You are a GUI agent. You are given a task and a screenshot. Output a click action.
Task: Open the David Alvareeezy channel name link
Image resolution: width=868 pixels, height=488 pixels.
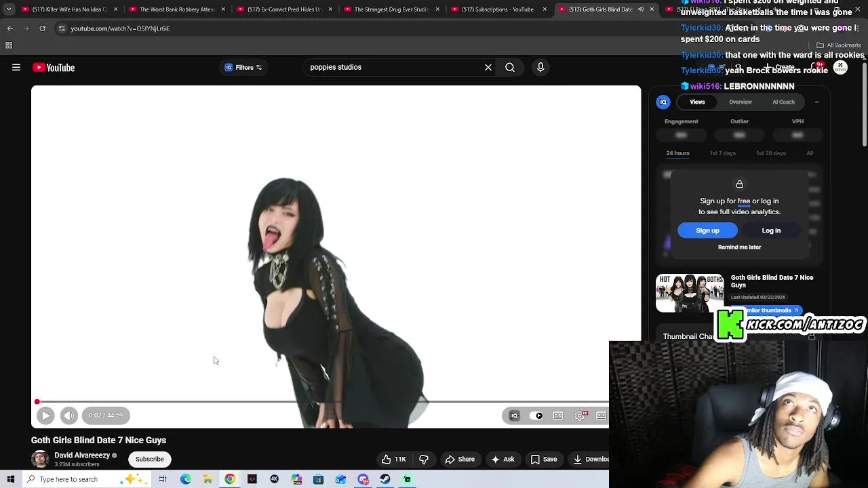click(82, 455)
